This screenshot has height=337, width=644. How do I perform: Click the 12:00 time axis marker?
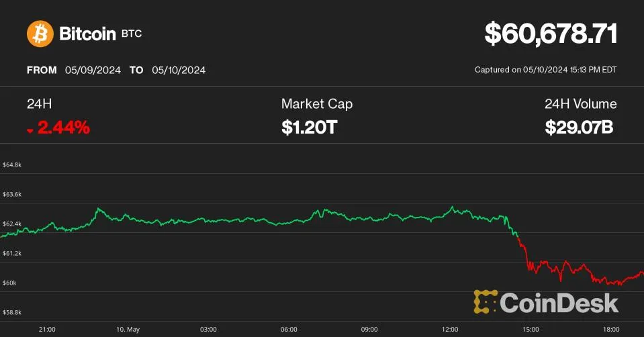pyautogui.click(x=450, y=330)
